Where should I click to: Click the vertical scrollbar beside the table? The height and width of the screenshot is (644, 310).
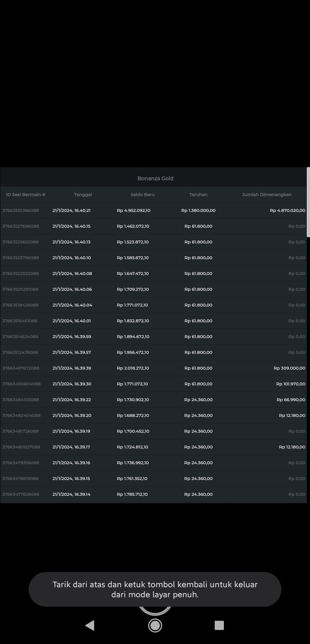point(308,202)
